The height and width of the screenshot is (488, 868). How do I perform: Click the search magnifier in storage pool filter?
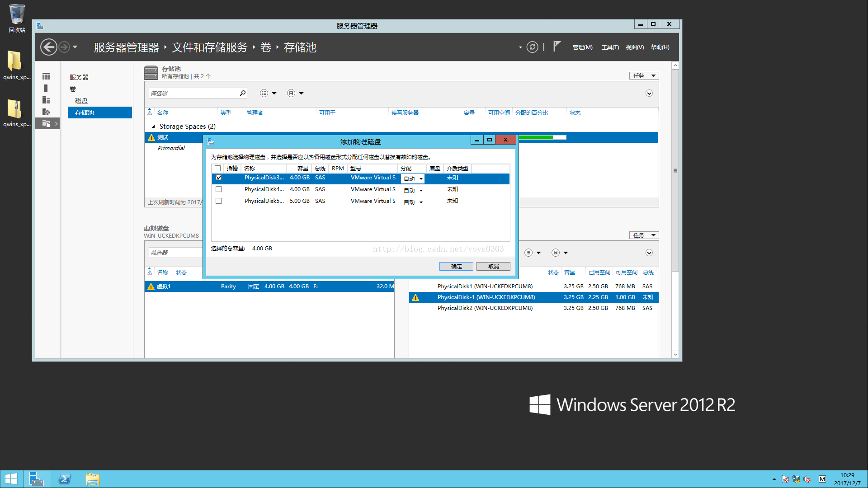click(243, 93)
